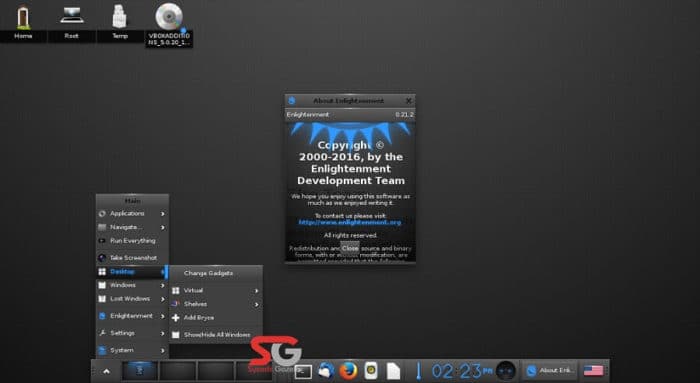Expand the Lost Windows submenu arrow
This screenshot has height=383, width=700.
162,299
